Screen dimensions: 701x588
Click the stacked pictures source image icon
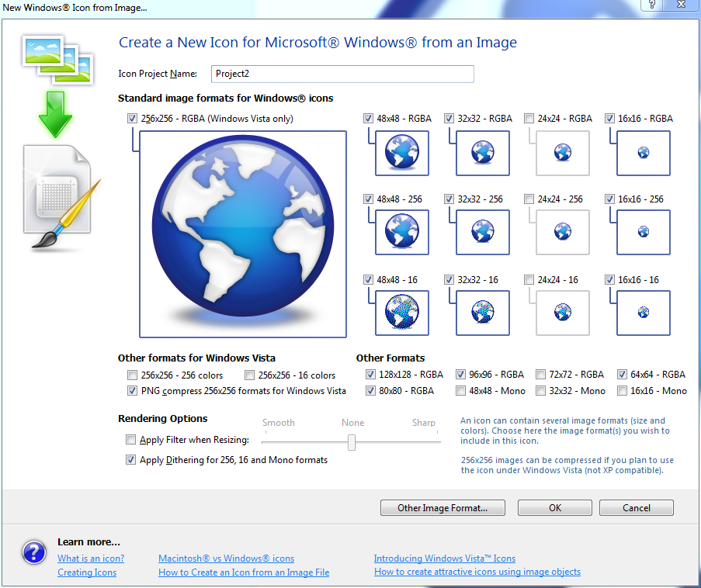coord(57,60)
